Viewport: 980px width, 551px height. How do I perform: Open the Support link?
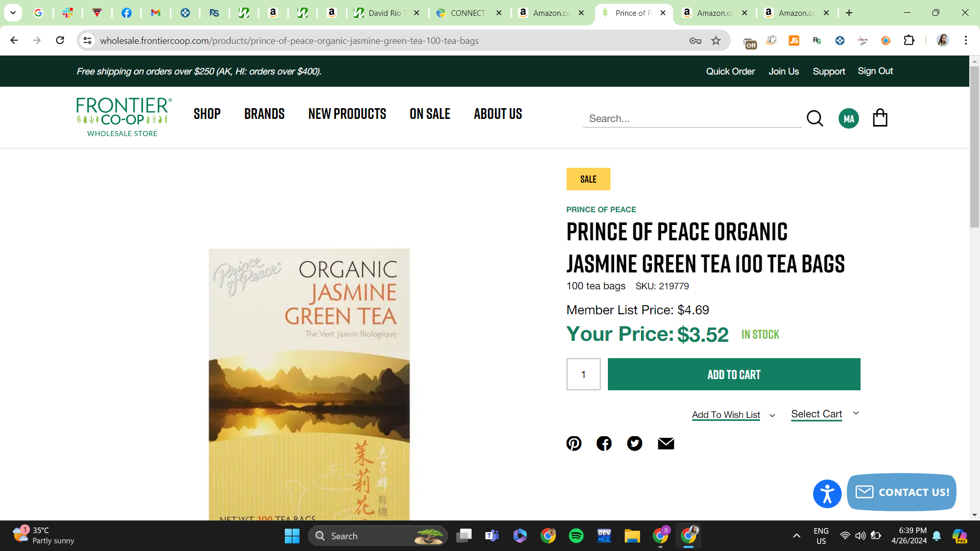click(829, 71)
